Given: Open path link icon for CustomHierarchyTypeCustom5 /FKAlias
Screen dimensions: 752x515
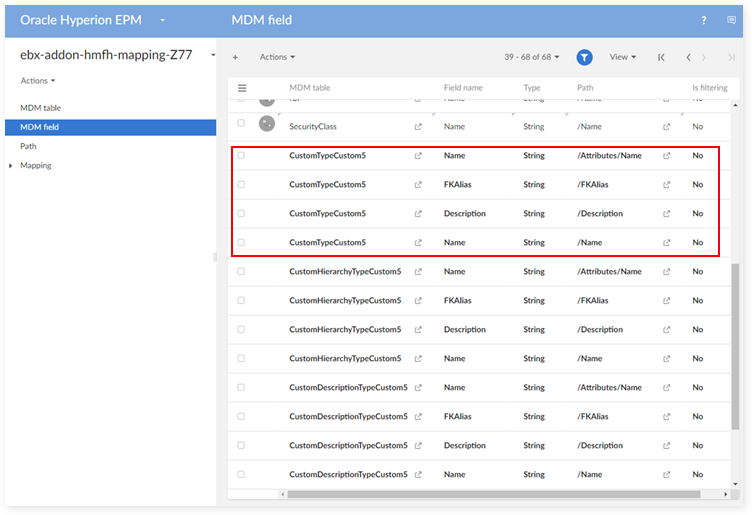Looking at the screenshot, I should 667,301.
